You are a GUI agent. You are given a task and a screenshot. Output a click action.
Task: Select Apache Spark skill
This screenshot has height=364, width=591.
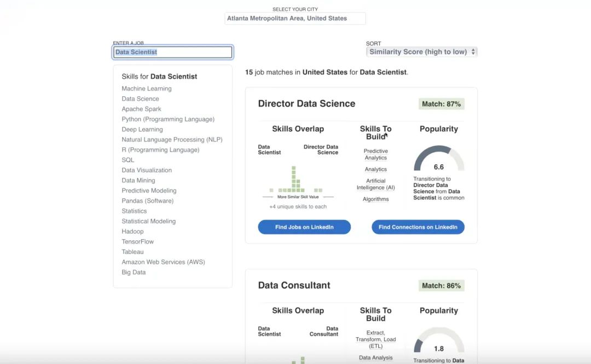pyautogui.click(x=141, y=109)
